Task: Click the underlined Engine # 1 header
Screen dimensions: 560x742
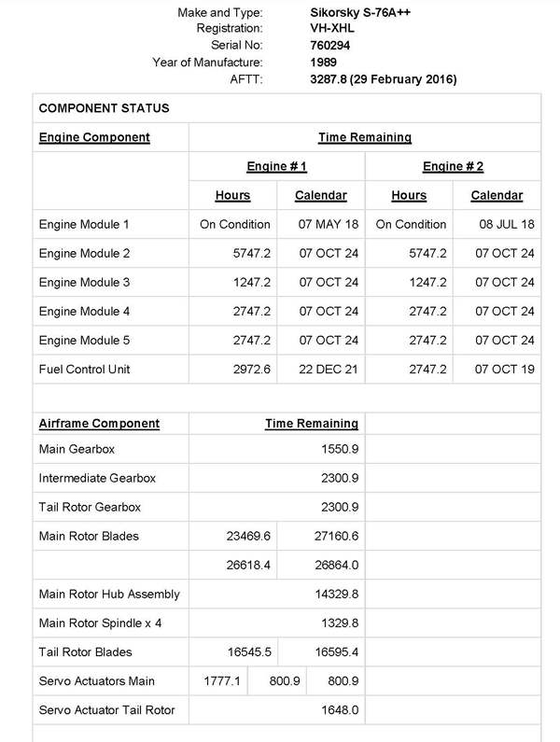Action: point(276,166)
